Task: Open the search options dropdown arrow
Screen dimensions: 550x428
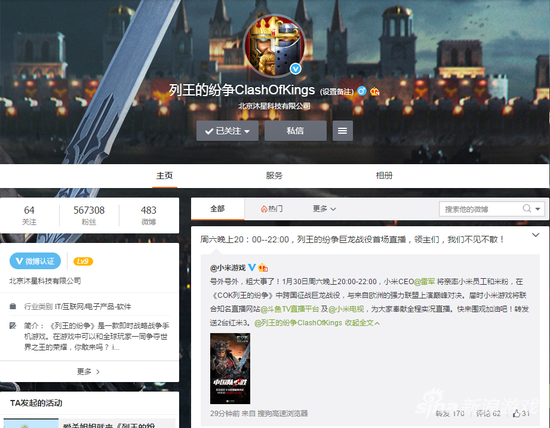Action: click(538, 209)
